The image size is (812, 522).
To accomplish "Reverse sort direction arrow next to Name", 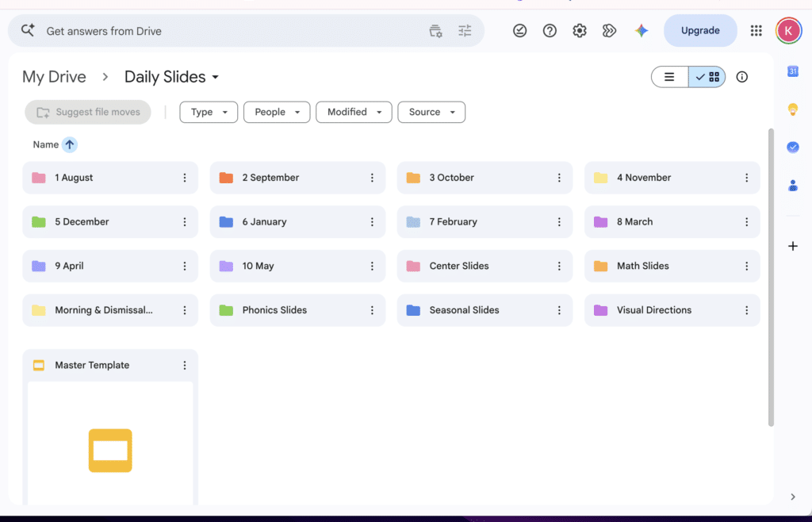I will coord(70,145).
